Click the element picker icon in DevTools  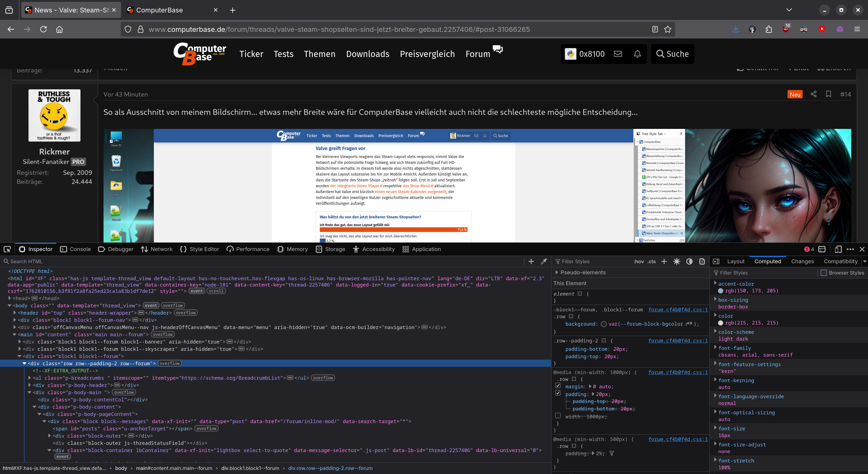pyautogui.click(x=7, y=249)
